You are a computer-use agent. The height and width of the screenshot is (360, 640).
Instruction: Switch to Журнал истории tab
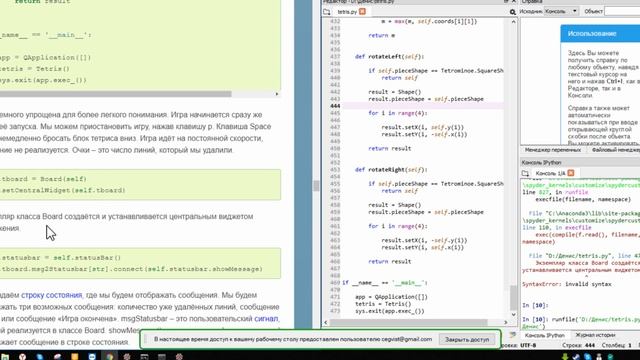(x=595, y=335)
